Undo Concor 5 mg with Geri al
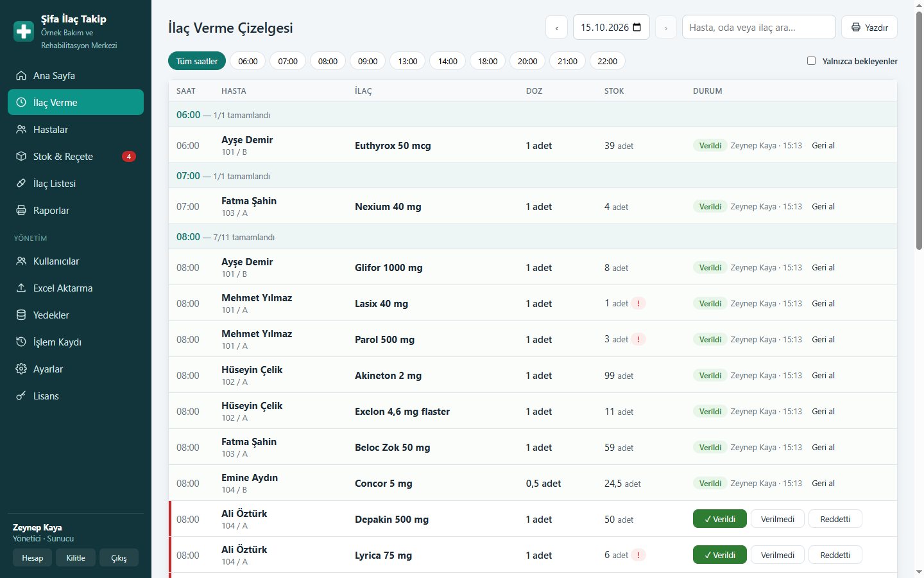 click(x=823, y=484)
